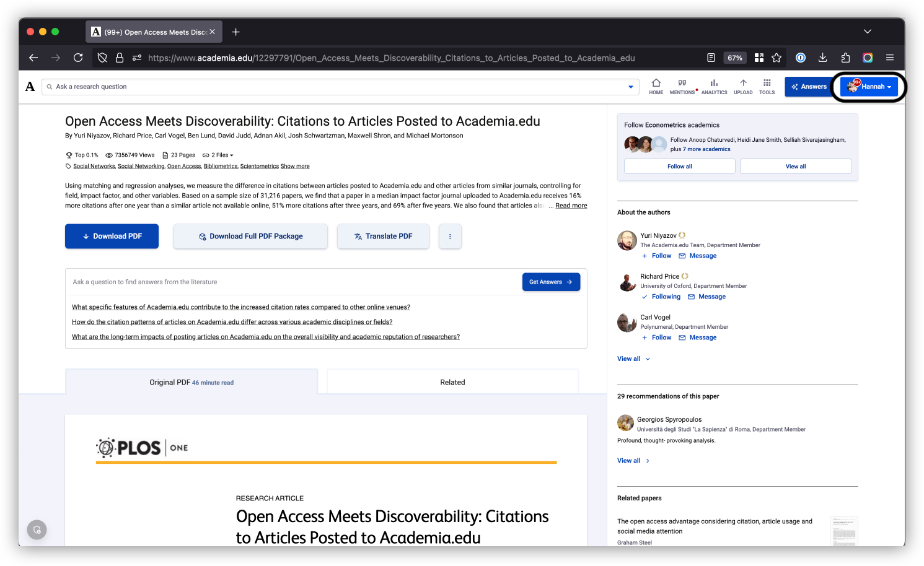Check your Mentions notifications

click(682, 87)
